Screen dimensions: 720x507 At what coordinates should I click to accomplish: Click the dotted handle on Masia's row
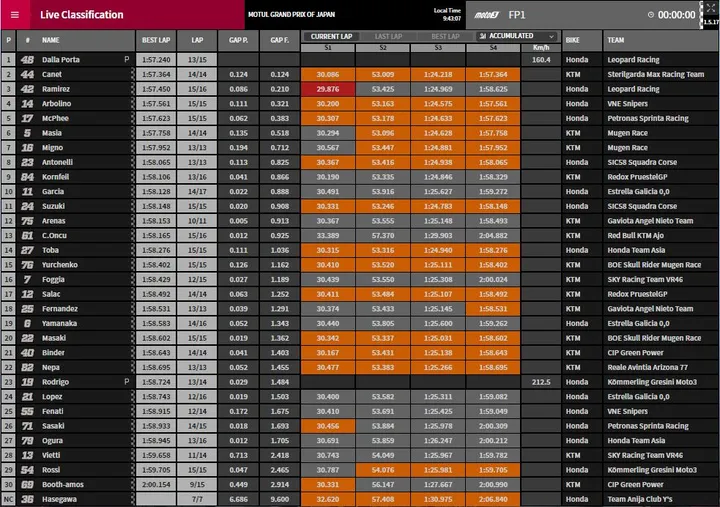[x=133, y=133]
